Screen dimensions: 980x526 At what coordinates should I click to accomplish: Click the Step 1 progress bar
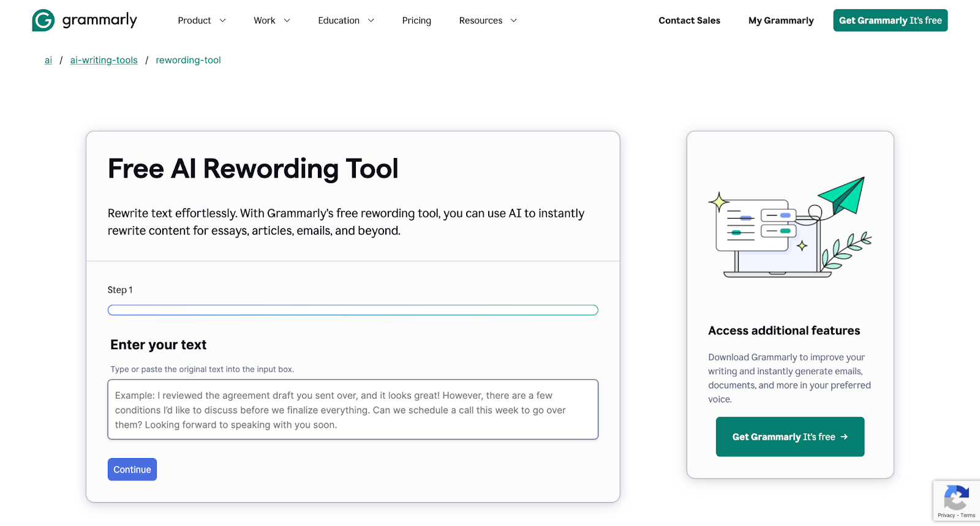[x=353, y=310]
